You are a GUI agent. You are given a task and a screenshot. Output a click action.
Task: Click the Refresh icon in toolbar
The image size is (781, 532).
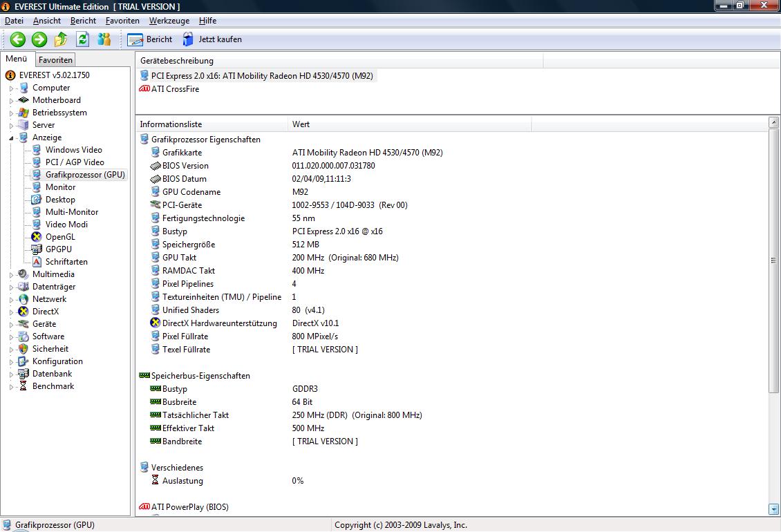[83, 39]
